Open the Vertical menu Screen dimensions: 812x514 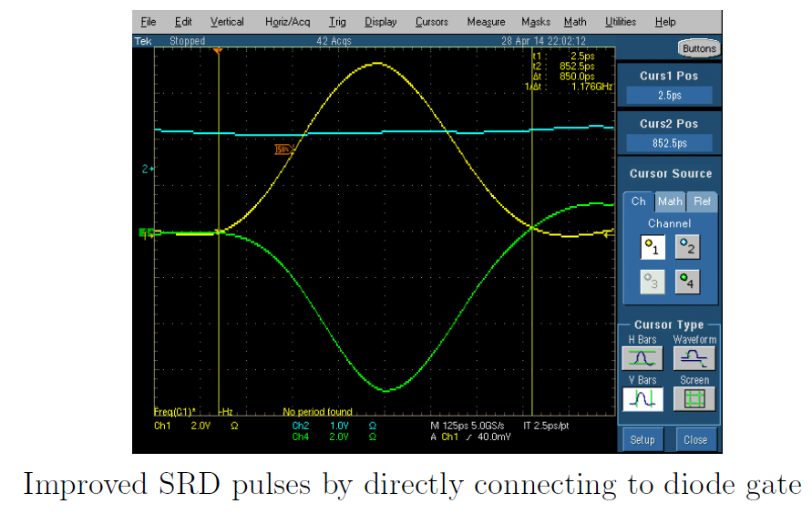coord(227,22)
